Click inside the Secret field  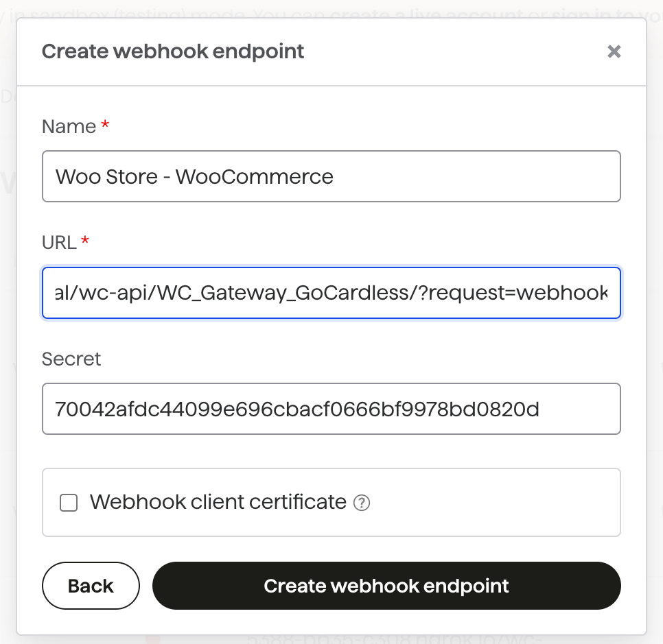(x=331, y=409)
